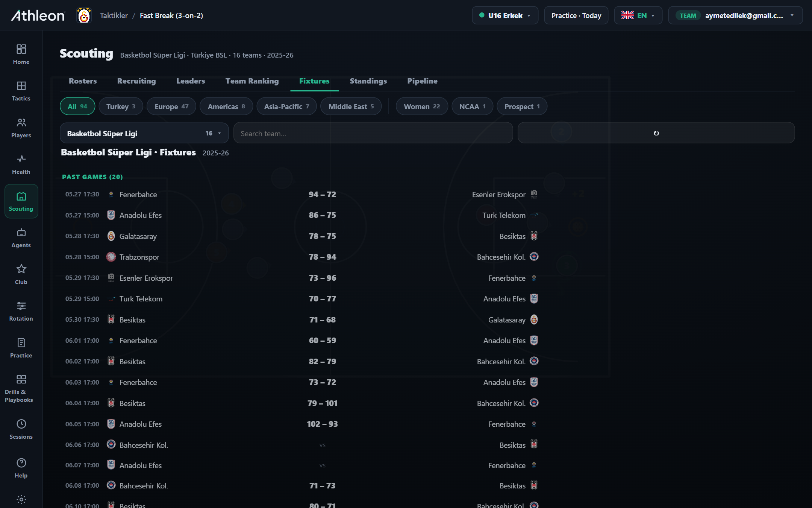
Task: Open Tactics from the sidebar
Action: click(21, 91)
